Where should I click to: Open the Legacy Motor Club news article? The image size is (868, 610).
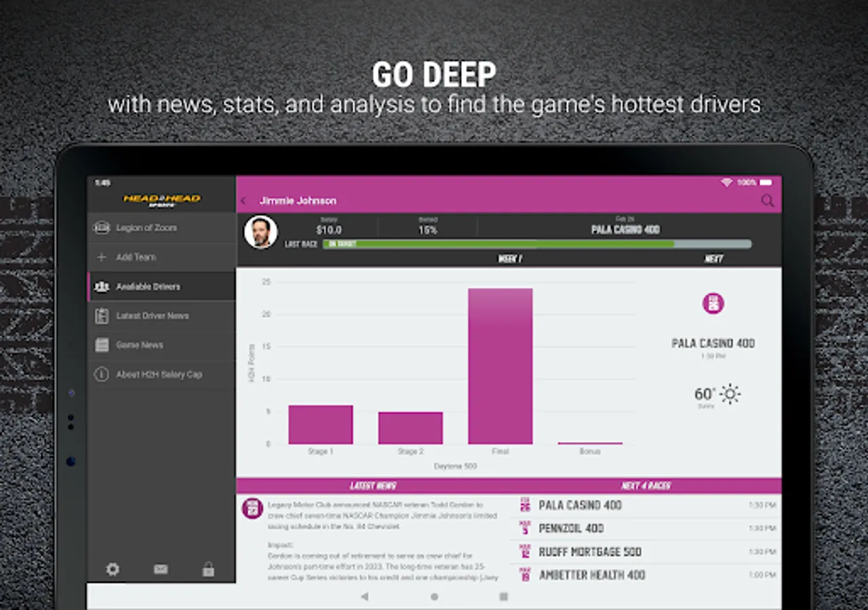tap(383, 542)
